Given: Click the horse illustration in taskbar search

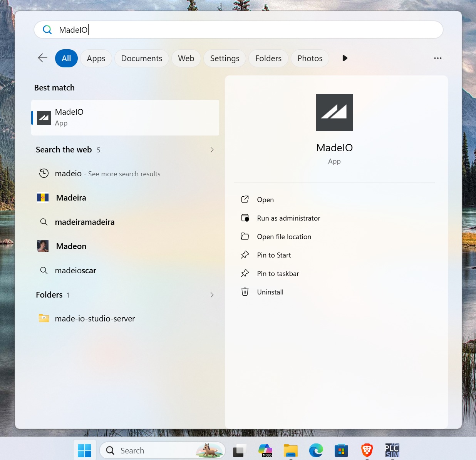Looking at the screenshot, I should click(210, 450).
